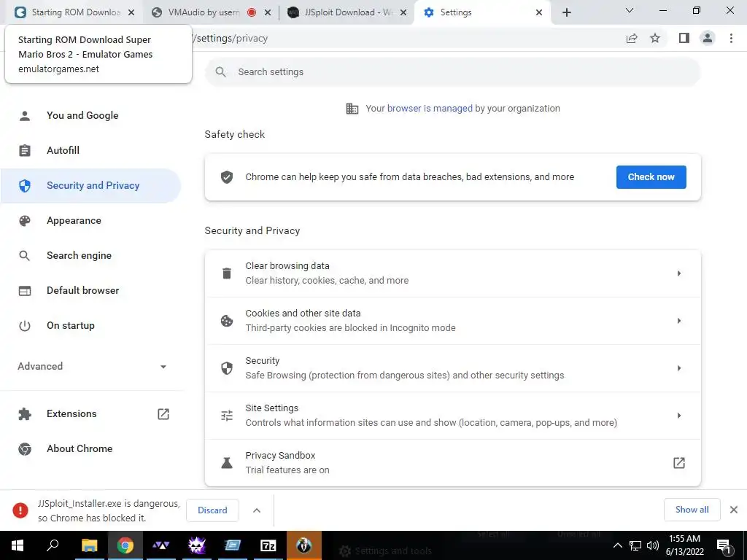Open the Default browser section

tap(82, 290)
